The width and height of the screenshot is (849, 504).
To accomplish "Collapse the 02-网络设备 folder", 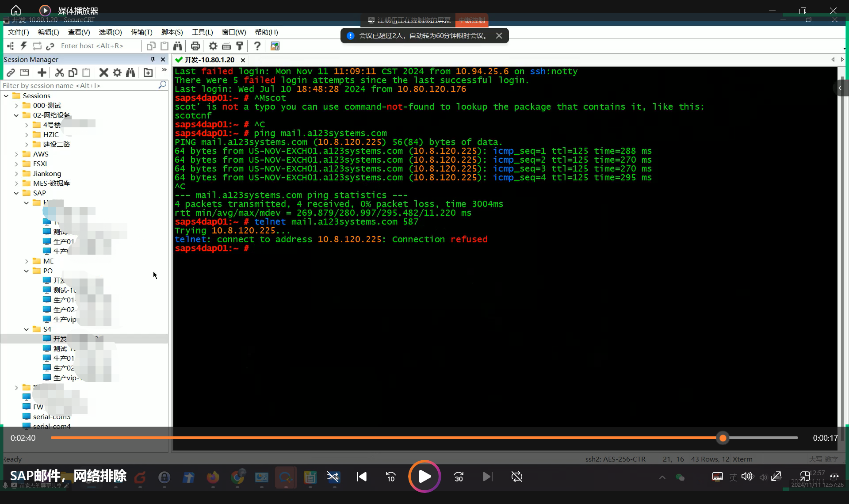I will [x=16, y=115].
